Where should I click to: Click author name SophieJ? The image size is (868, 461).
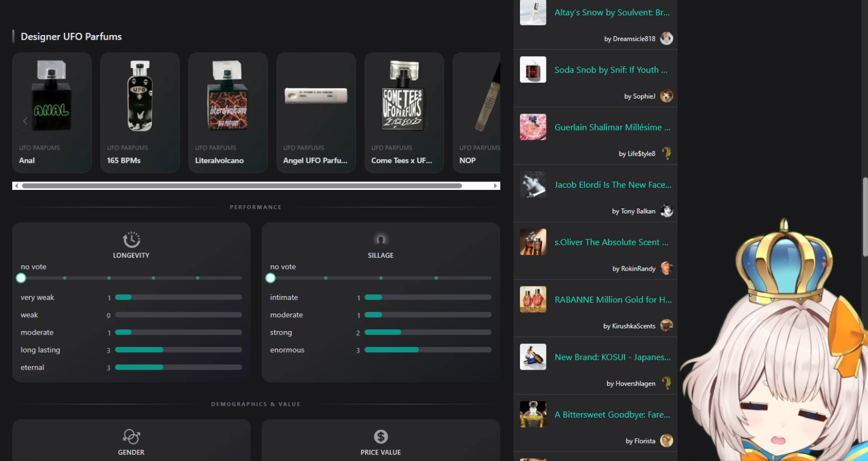pos(644,97)
